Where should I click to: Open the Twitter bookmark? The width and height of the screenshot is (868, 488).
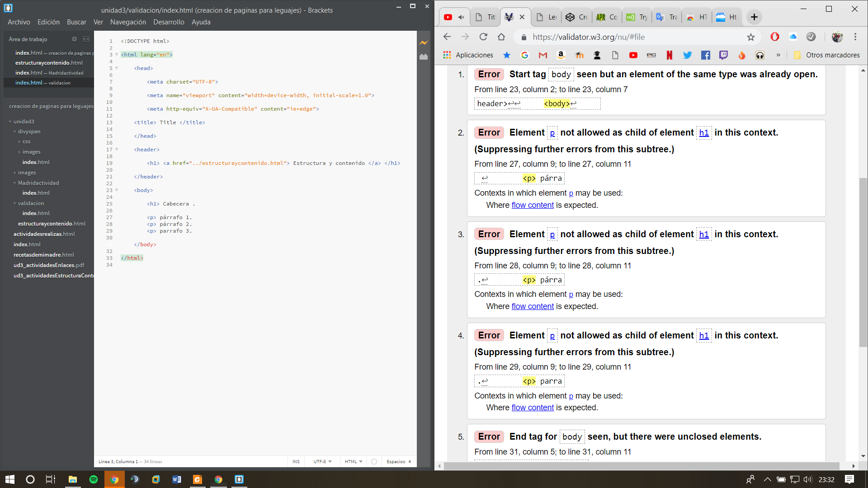click(x=688, y=55)
